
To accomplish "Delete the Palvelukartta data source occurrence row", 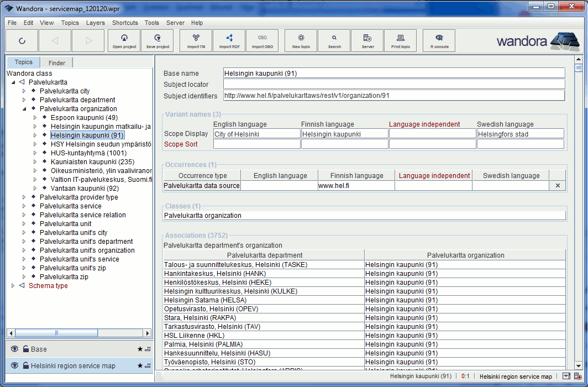I will (557, 186).
